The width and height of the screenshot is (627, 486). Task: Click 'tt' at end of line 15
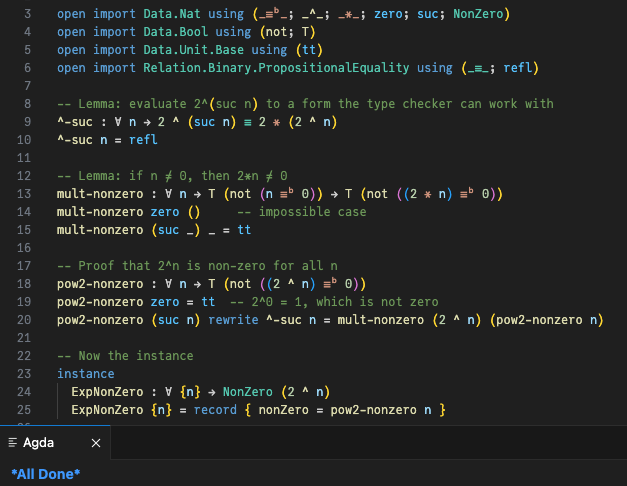point(244,230)
